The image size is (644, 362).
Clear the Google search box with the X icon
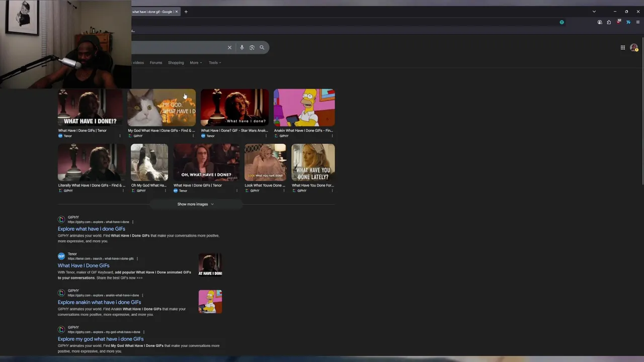(229, 47)
